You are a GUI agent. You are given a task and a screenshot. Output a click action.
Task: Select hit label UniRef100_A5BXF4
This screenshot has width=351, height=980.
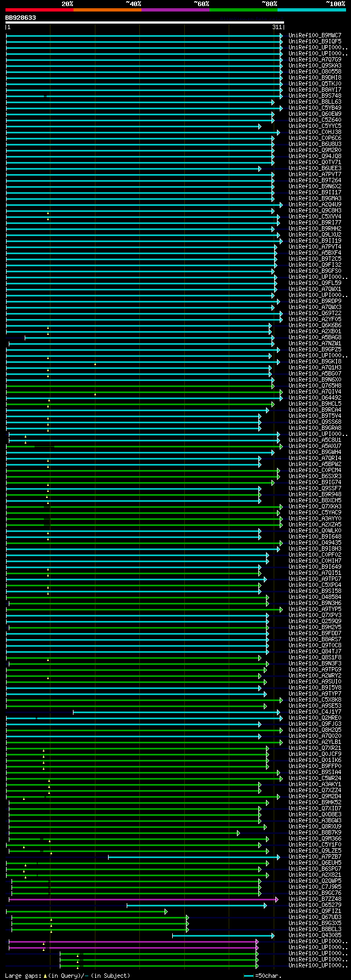315,253
